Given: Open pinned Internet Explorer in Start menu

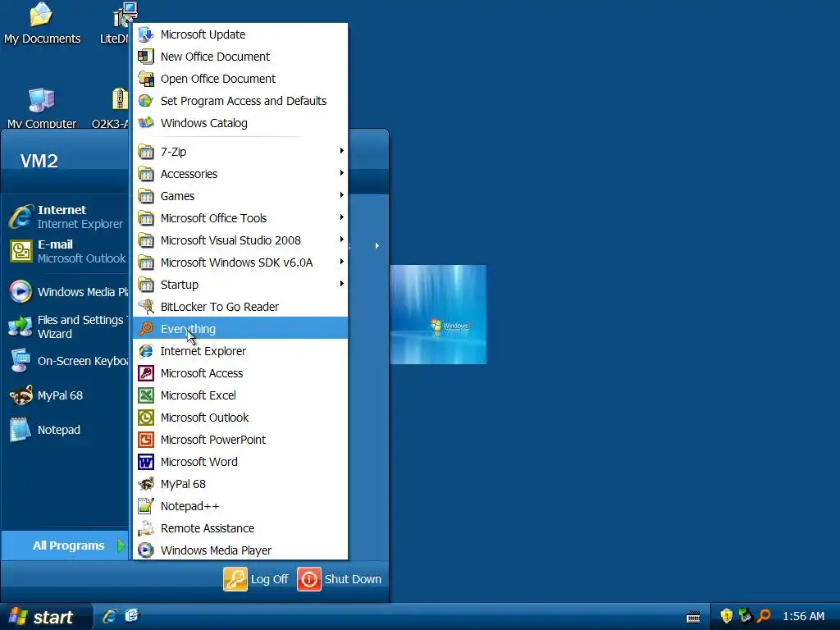Looking at the screenshot, I should [x=66, y=217].
